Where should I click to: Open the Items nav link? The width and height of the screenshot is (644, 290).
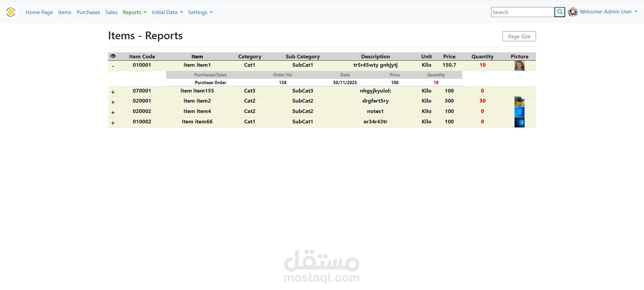65,12
